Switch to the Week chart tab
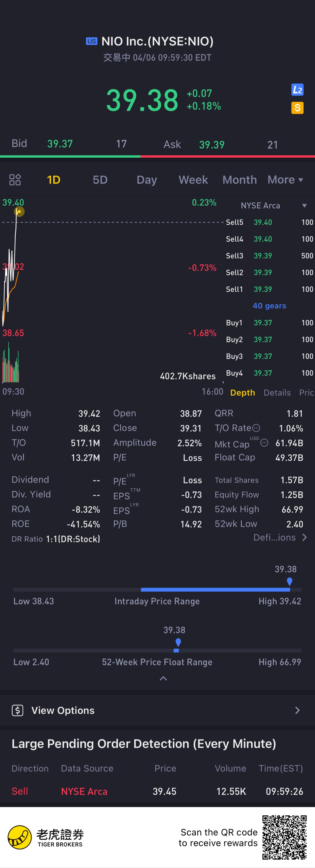Viewport: 315px width, 868px height. (193, 180)
